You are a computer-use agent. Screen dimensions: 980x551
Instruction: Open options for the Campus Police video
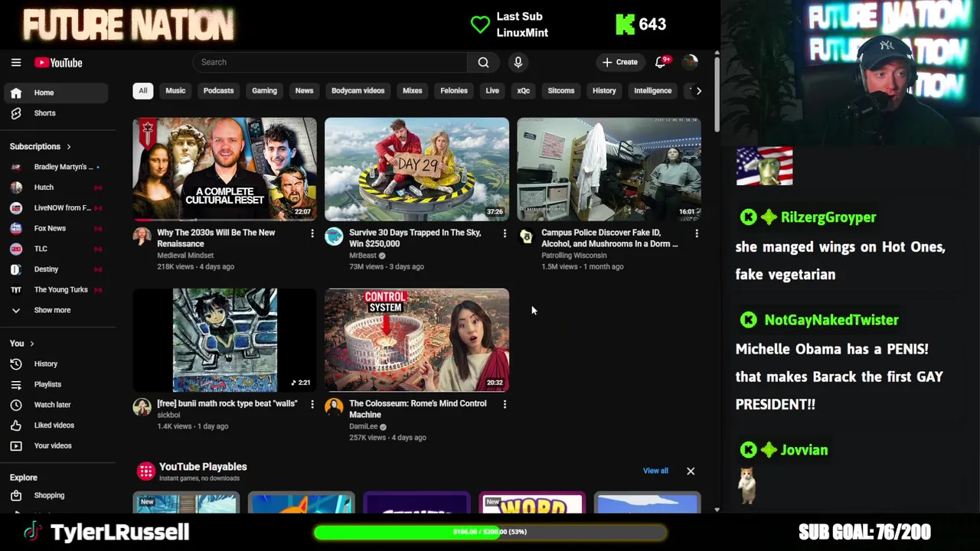[x=697, y=233]
